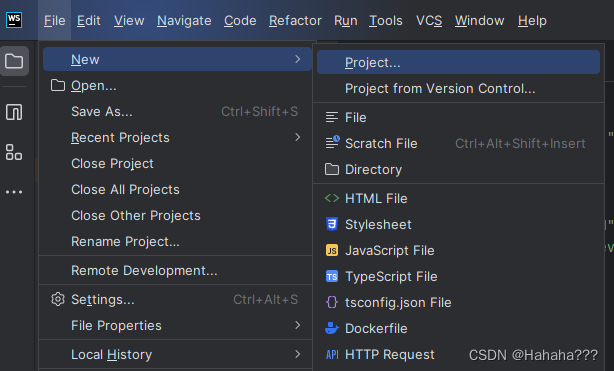Expand the Local History submenu arrow
Screen dimensions: 614x371
[298, 354]
